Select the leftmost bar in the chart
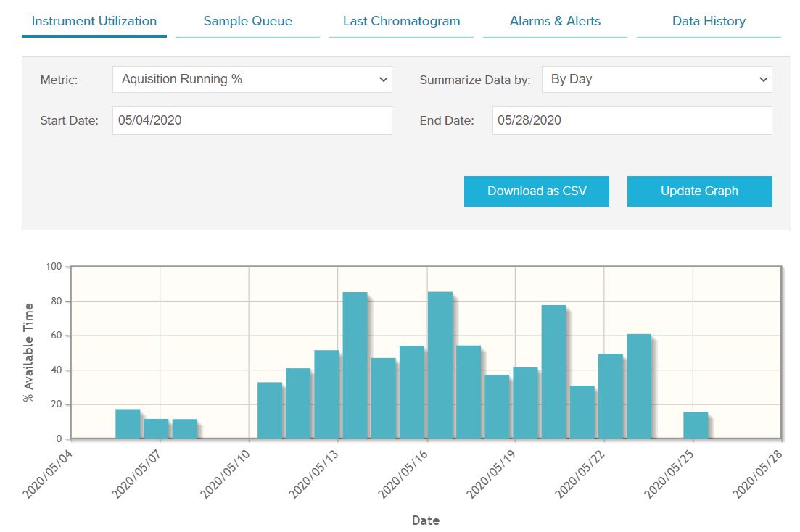The height and width of the screenshot is (532, 800). click(x=128, y=424)
